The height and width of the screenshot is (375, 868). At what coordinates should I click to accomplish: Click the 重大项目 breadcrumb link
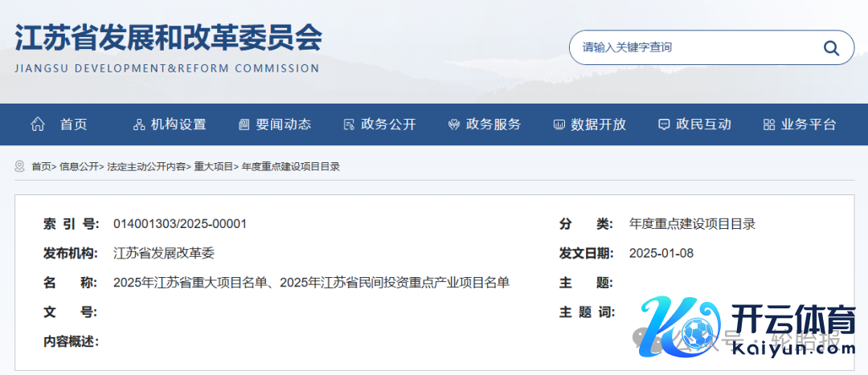[213, 167]
